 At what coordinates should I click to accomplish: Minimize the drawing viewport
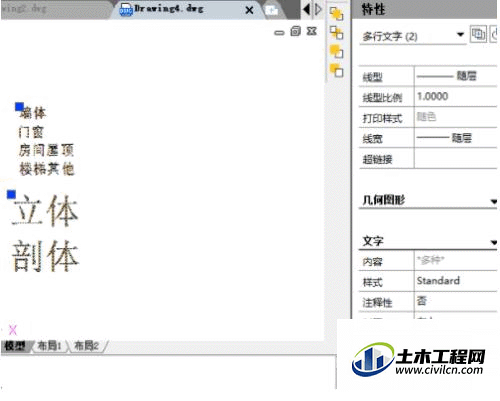[x=279, y=32]
